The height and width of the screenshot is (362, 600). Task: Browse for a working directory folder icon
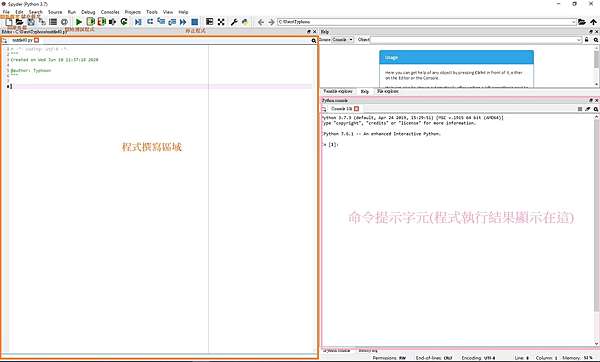[582, 22]
